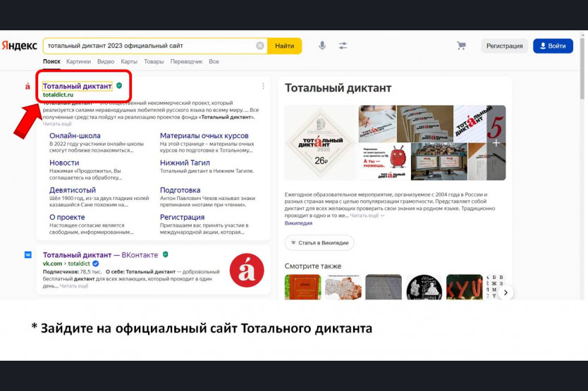The image size is (588, 391).
Task: Click the VK favicon beside the ВКонтакте result
Action: 28,255
